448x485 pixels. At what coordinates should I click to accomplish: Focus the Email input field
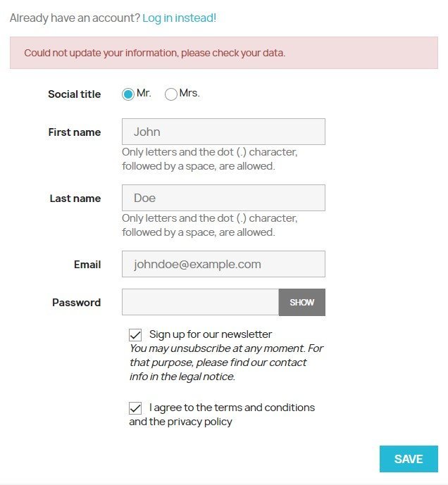223,264
